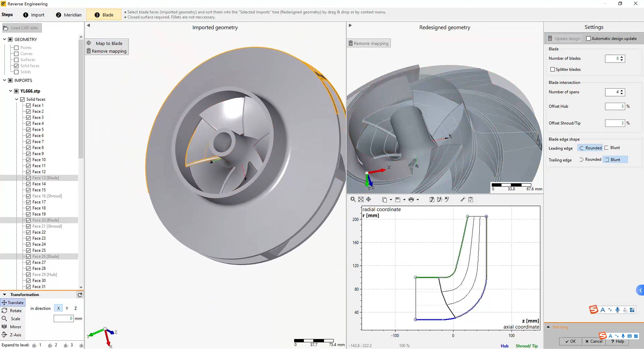Select Y as the translation direction

pyautogui.click(x=67, y=308)
